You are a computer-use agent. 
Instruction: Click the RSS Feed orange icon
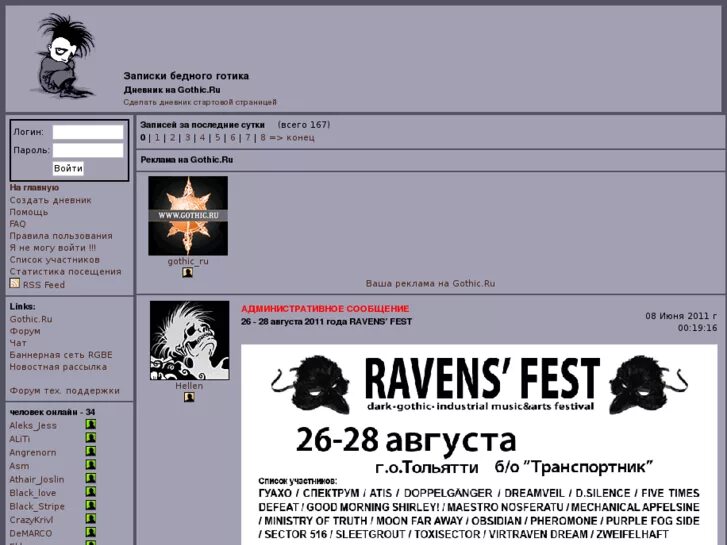[x=15, y=283]
